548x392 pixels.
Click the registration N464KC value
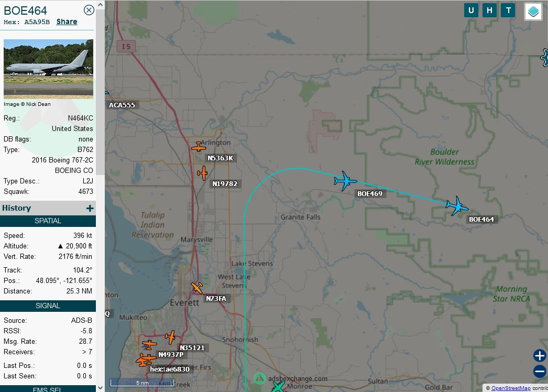pos(80,118)
